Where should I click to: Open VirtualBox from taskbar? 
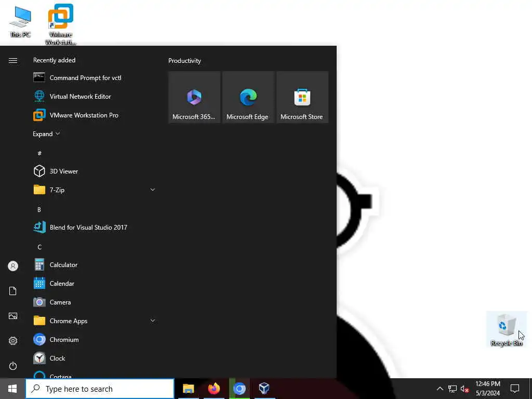264,389
